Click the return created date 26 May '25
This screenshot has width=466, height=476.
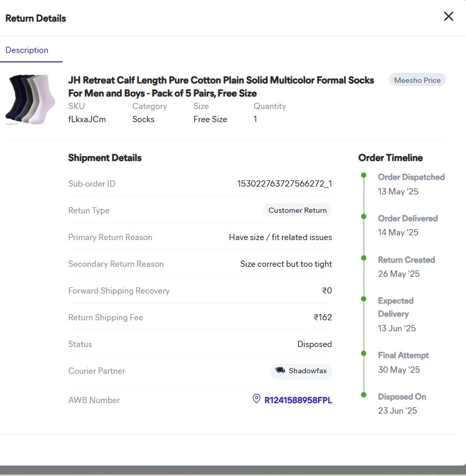398,274
